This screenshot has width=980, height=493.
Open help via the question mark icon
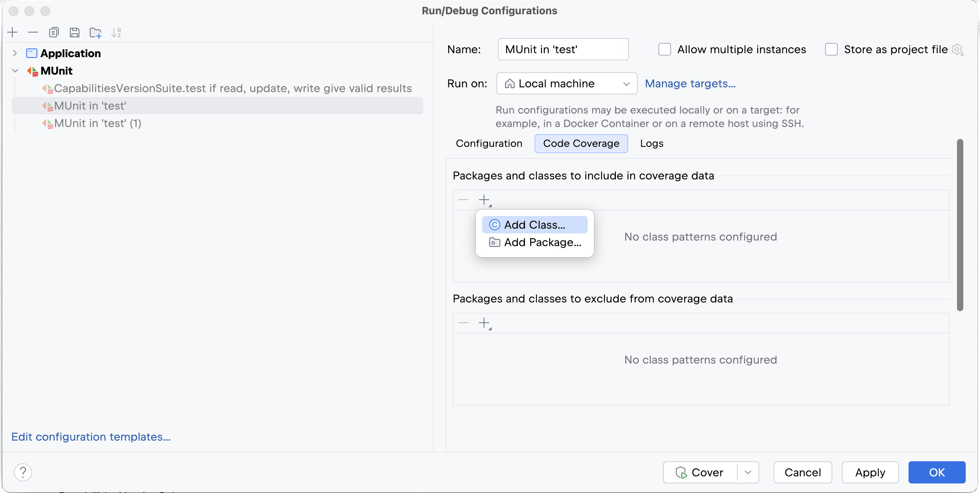tap(23, 472)
